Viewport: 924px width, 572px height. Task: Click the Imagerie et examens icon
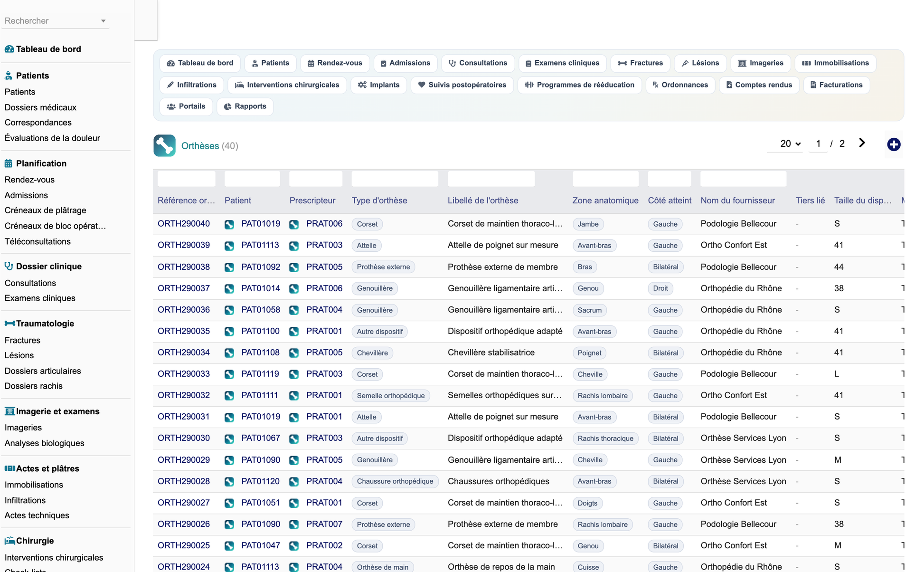tap(9, 411)
